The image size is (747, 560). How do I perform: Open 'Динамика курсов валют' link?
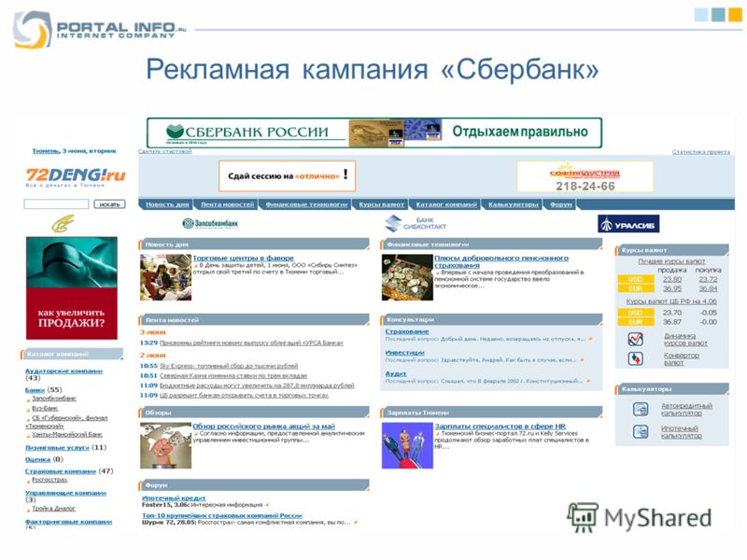coord(685,340)
